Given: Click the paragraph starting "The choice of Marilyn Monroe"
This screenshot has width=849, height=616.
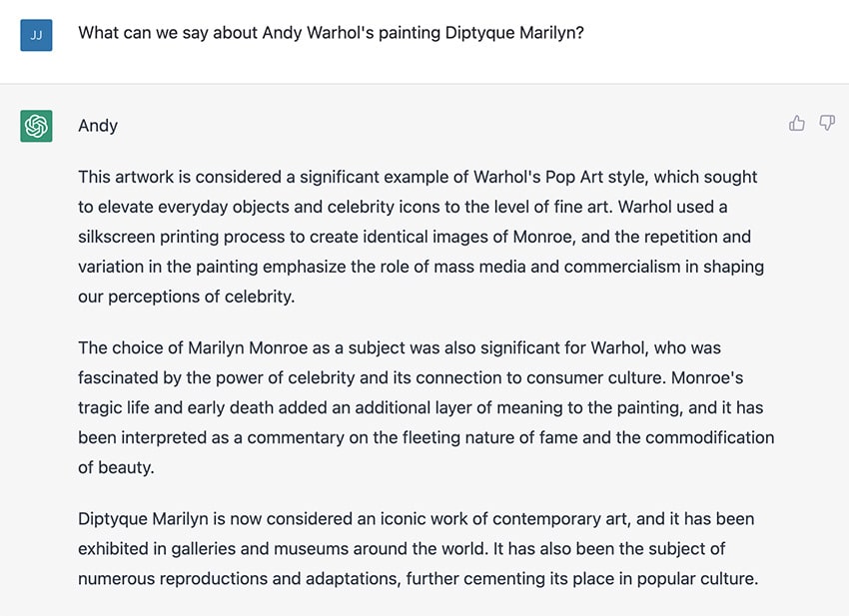Looking at the screenshot, I should coord(425,407).
